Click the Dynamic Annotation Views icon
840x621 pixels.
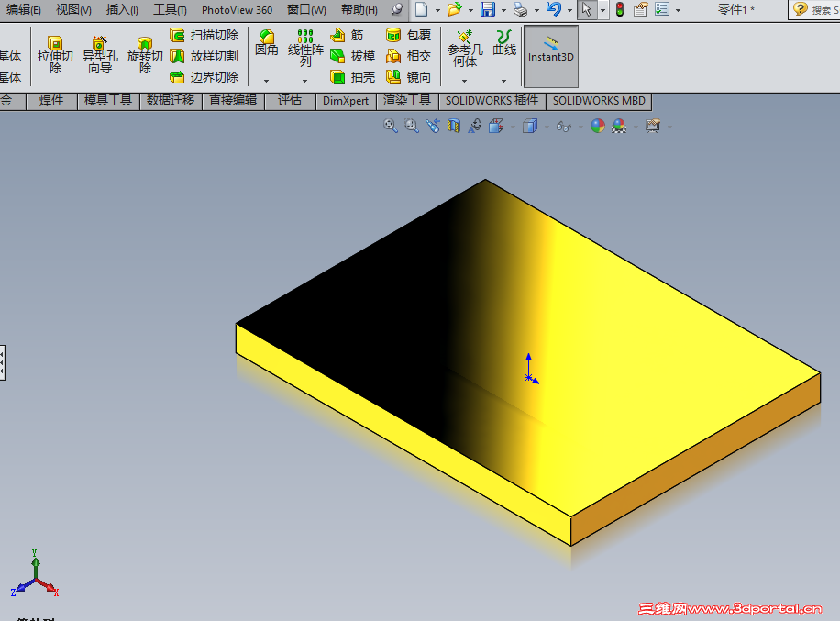click(475, 126)
